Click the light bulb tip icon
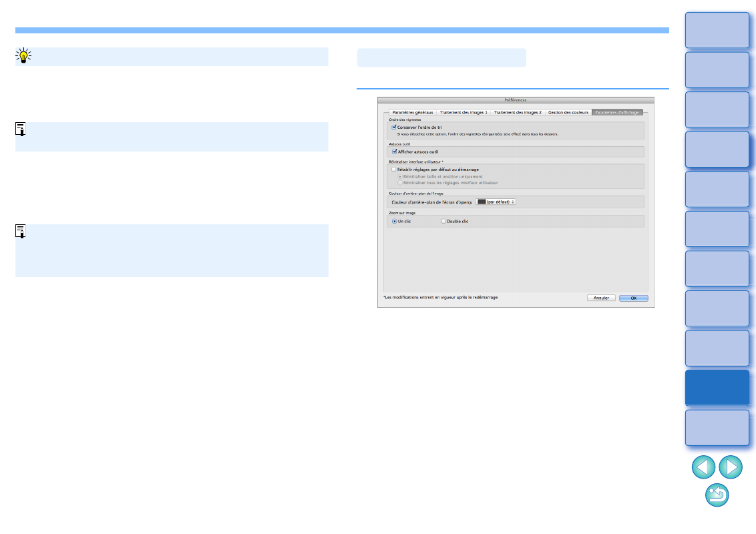 coord(23,56)
